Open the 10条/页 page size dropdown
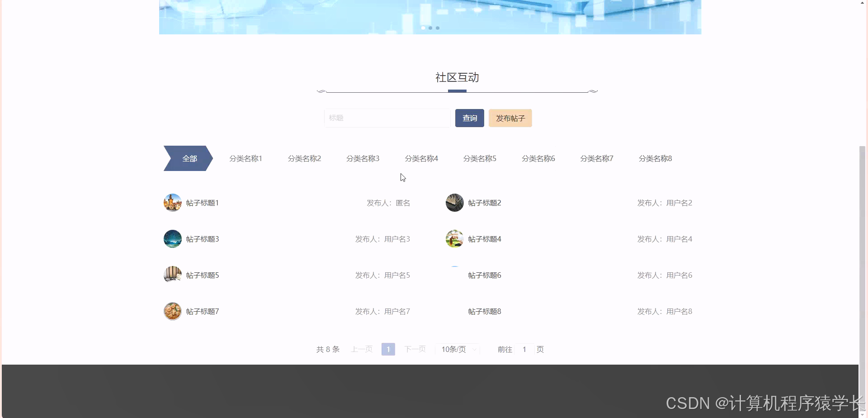Image resolution: width=868 pixels, height=418 pixels. point(454,349)
